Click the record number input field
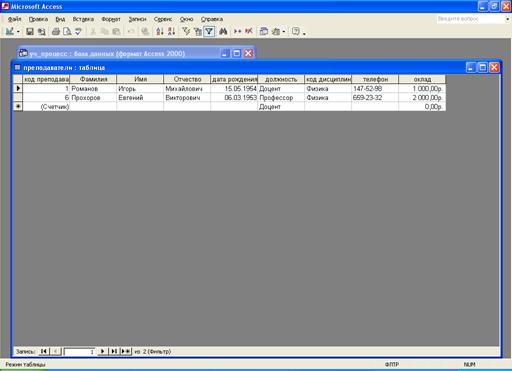This screenshot has height=371, width=512. [x=79, y=352]
